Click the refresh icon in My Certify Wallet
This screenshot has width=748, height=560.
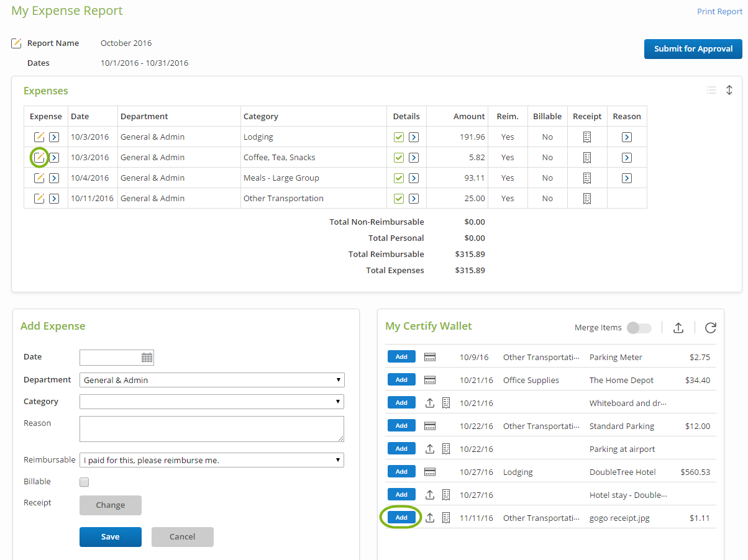click(x=711, y=328)
